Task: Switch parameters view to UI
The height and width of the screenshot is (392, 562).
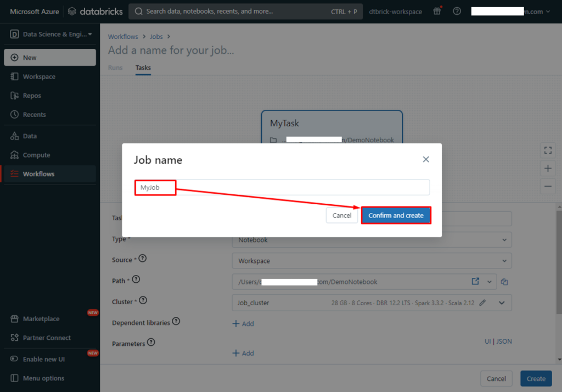Action: tap(487, 341)
